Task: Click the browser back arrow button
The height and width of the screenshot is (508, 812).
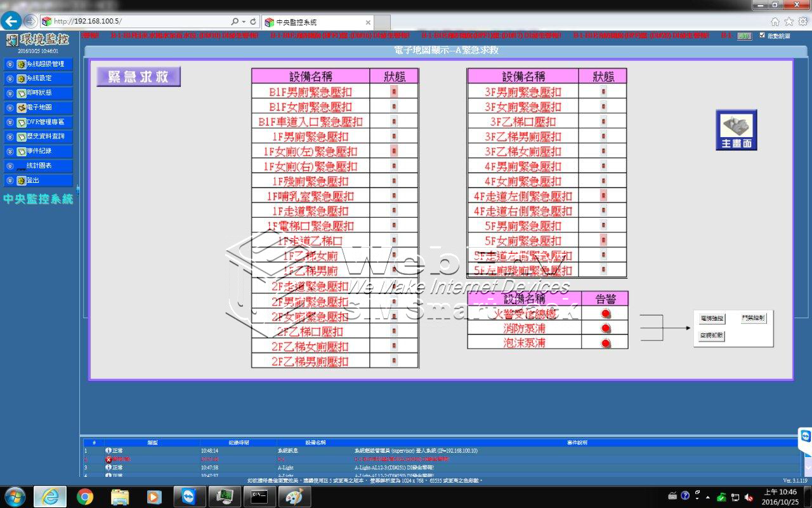Action: 12,21
